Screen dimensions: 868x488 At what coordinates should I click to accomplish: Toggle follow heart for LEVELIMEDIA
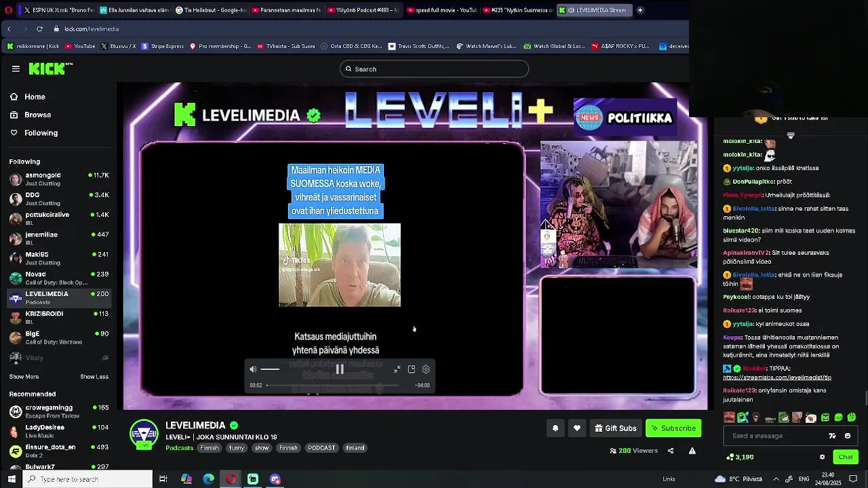tap(577, 428)
